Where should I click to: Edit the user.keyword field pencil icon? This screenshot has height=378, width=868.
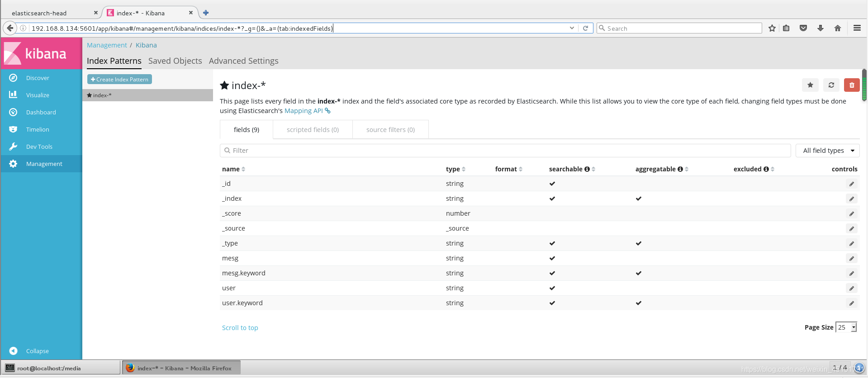pos(852,303)
